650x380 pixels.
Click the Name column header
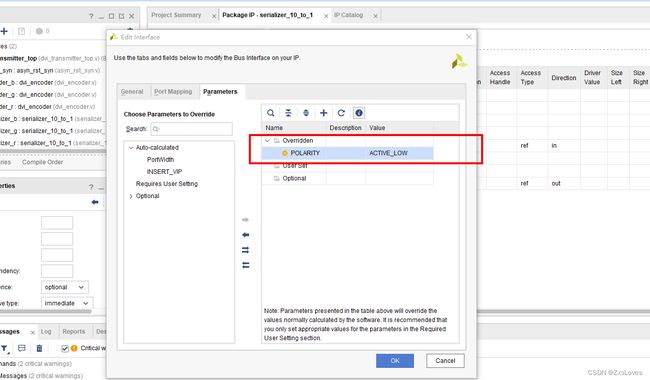[294, 128]
